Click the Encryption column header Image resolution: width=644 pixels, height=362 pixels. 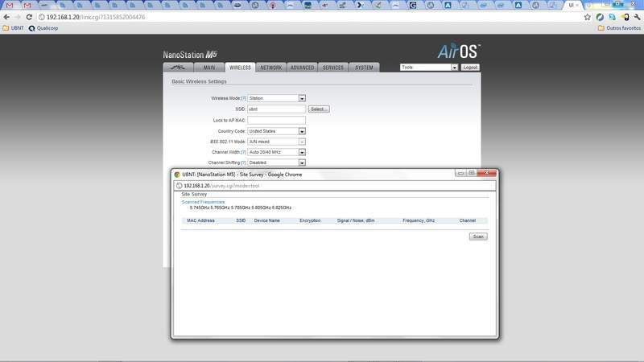310,220
